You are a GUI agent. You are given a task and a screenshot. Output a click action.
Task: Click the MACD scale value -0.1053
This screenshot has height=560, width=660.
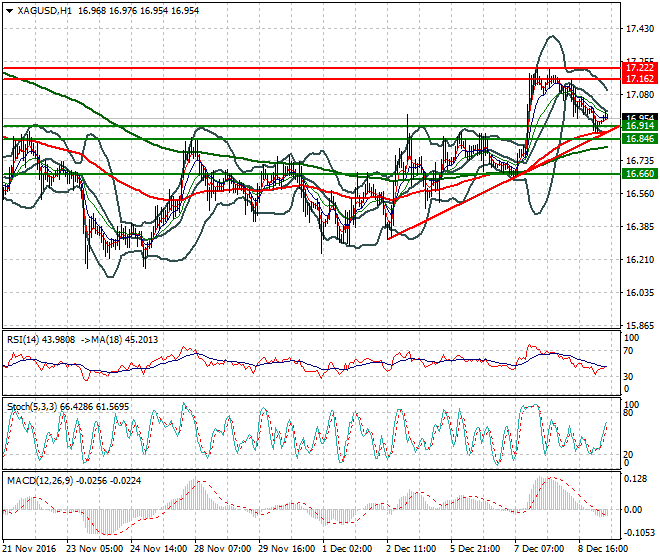pyautogui.click(x=639, y=533)
